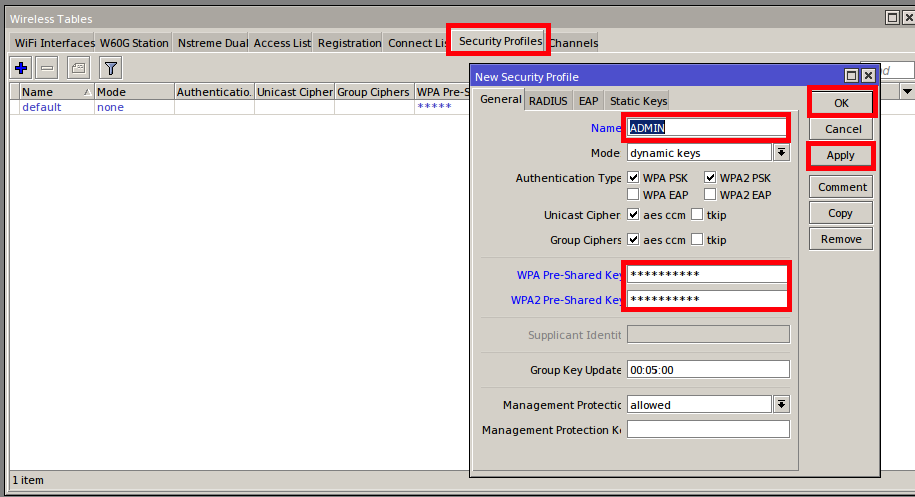Screen dimensions: 915x497
Task: Toggle aes ccm under Group Ciphers
Action: [633, 240]
